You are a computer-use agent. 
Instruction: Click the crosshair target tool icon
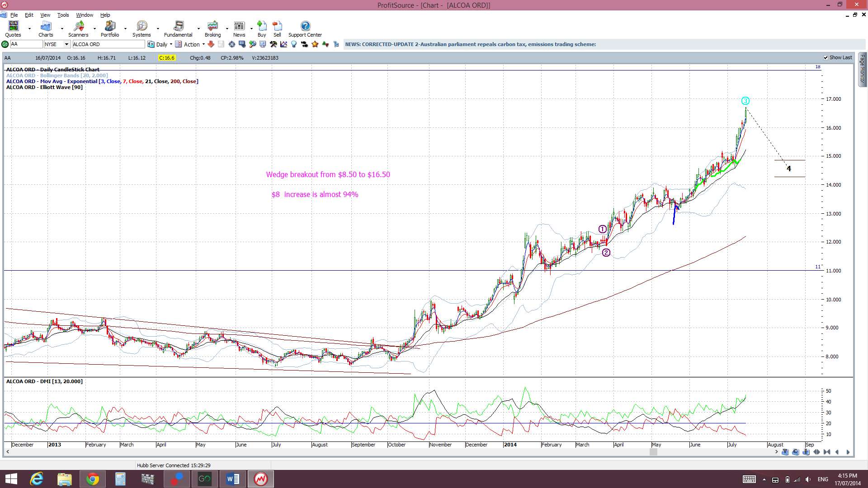(x=231, y=44)
